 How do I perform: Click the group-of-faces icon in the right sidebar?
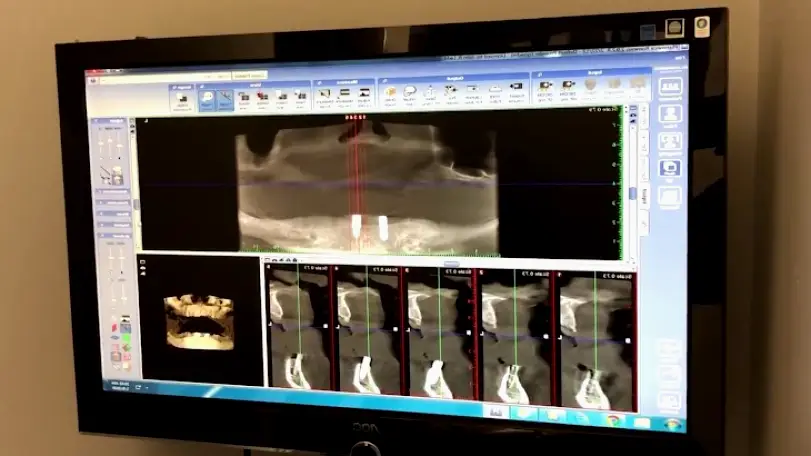[670, 142]
